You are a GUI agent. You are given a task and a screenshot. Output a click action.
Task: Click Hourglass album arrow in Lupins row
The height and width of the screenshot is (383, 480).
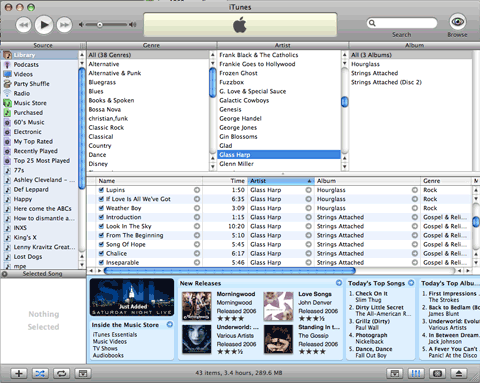415,190
